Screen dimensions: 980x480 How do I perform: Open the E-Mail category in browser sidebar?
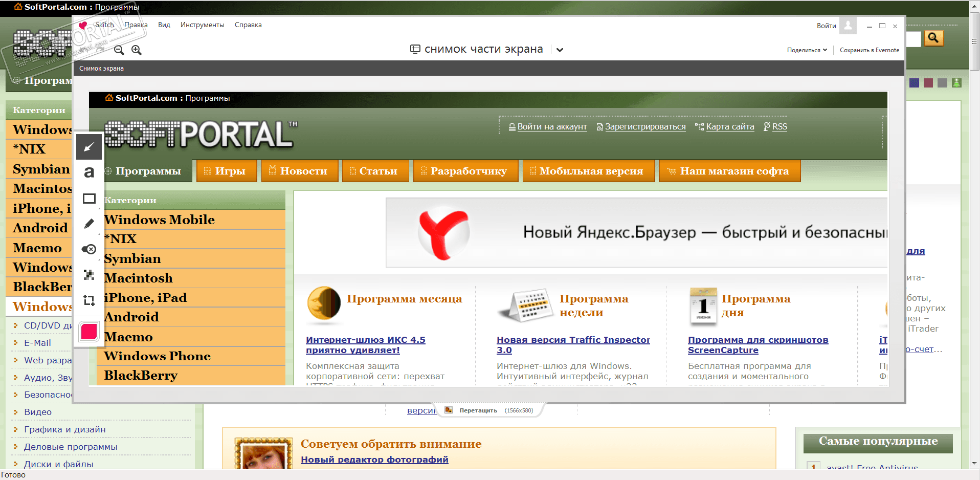coord(37,343)
